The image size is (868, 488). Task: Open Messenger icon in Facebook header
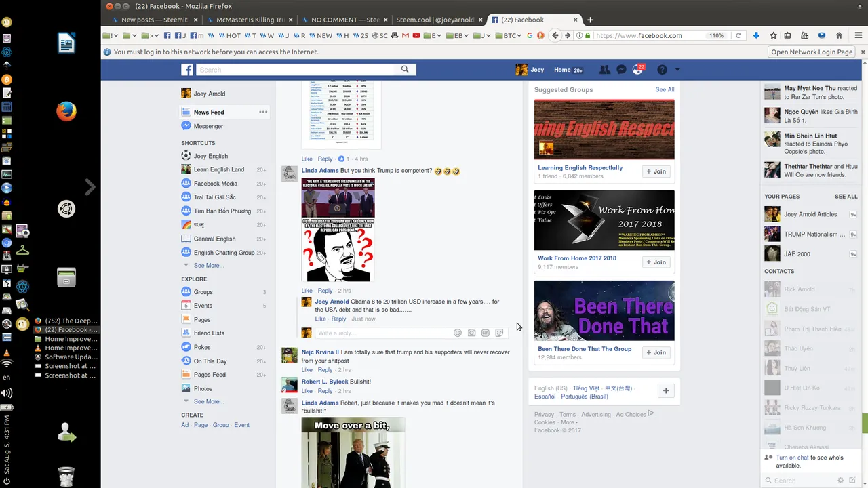pos(621,69)
